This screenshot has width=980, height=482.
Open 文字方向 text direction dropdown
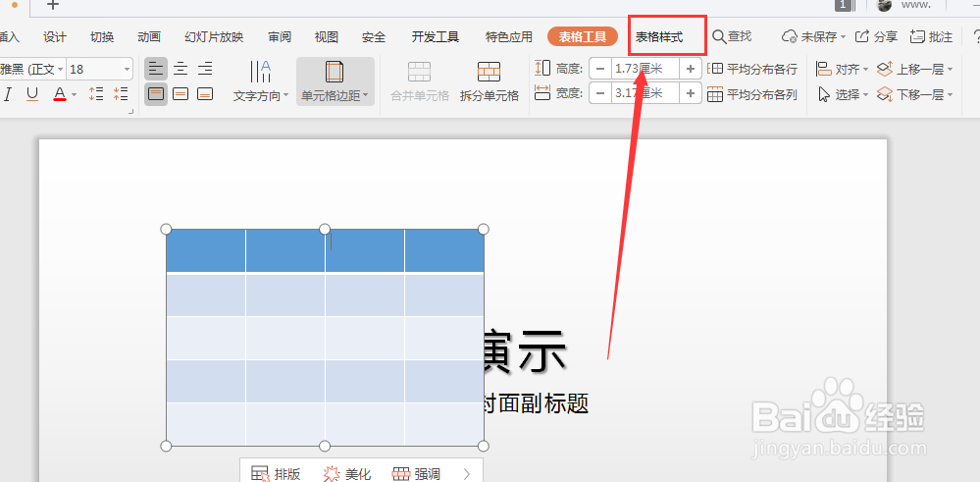tap(261, 81)
